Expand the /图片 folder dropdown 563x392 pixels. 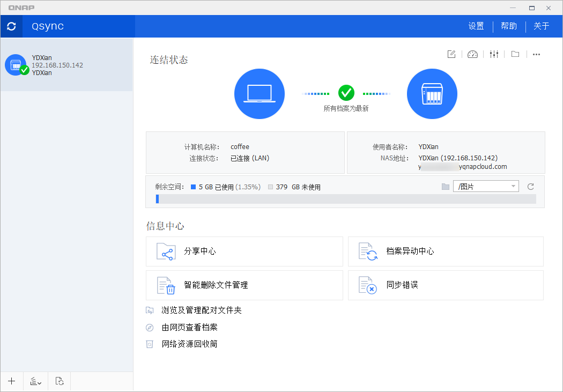[x=486, y=186]
